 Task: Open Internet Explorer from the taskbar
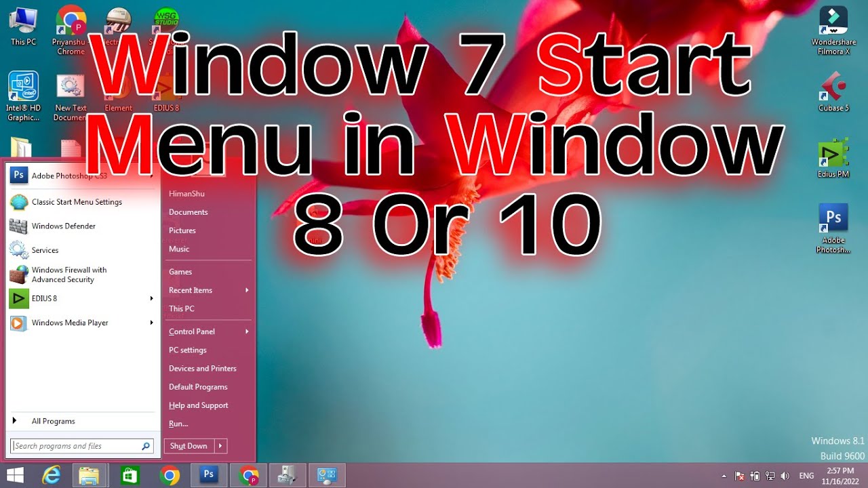52,475
